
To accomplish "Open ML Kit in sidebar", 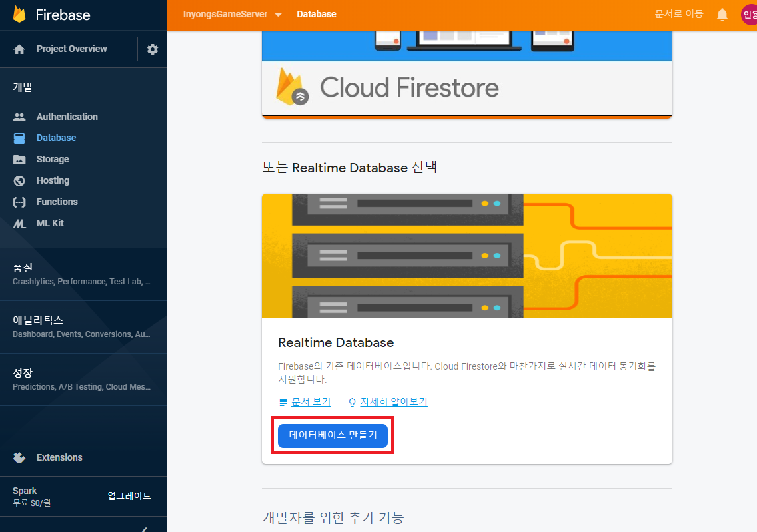I will coord(50,223).
